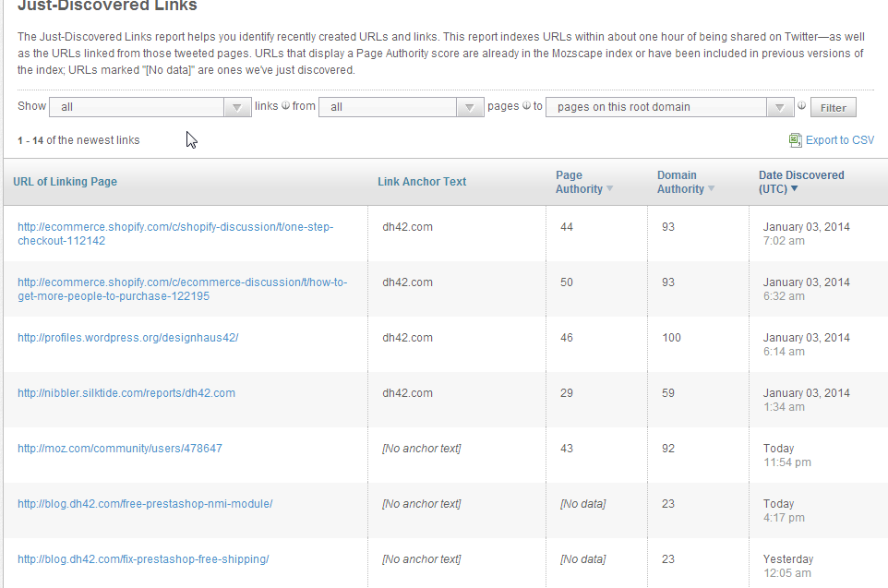This screenshot has height=588, width=888.
Task: Click January 03, 2014 1:34 am date
Action: click(807, 400)
